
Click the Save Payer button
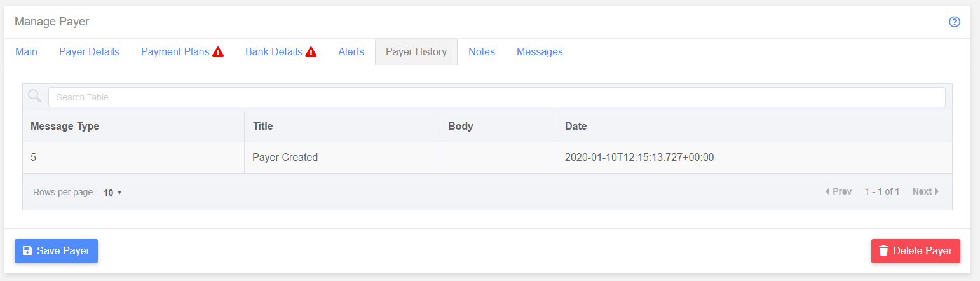56,250
